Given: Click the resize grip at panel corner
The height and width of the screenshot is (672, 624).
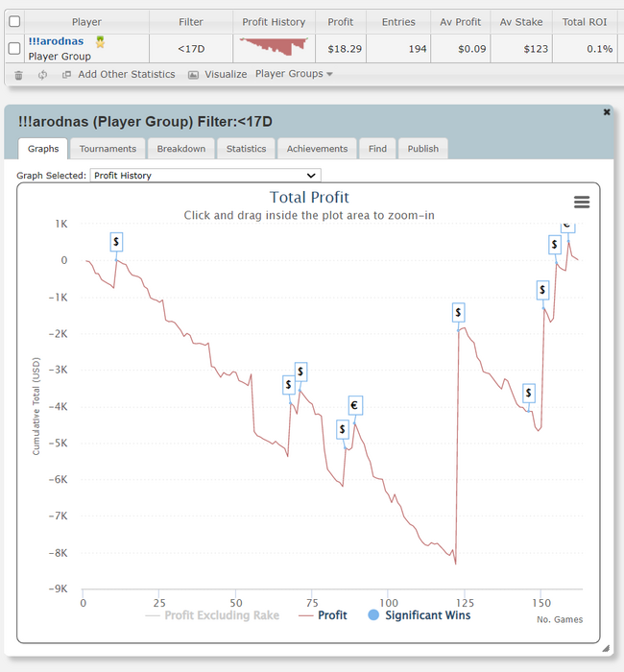Looking at the screenshot, I should pos(606,648).
